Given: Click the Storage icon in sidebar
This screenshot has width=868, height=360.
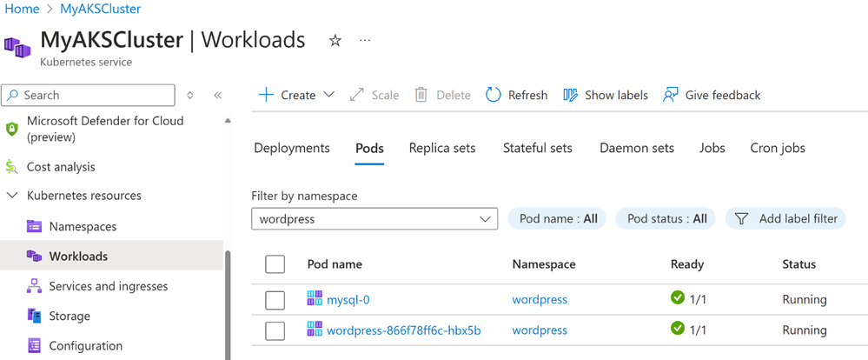Looking at the screenshot, I should tap(35, 317).
